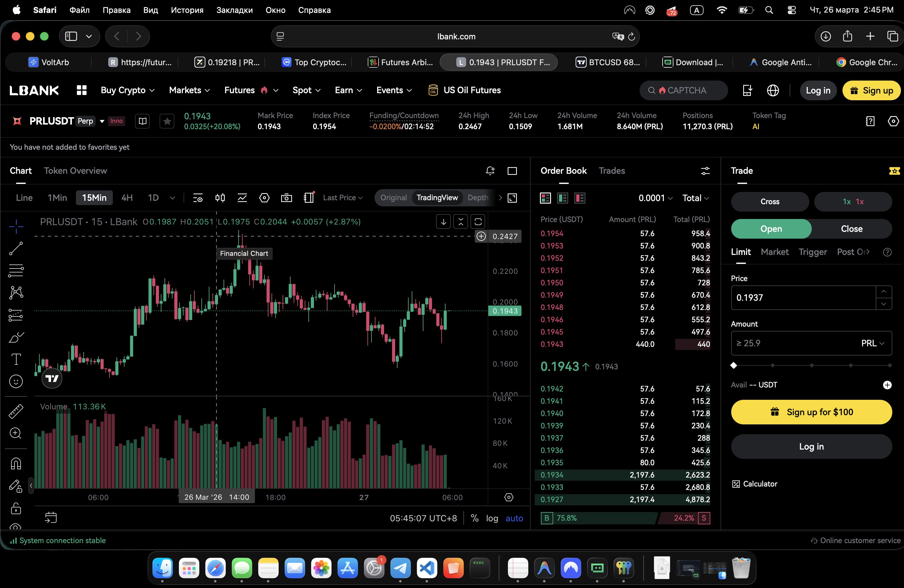Screen dimensions: 904x588
Task: Open the Cross margin mode selector
Action: [x=770, y=202]
